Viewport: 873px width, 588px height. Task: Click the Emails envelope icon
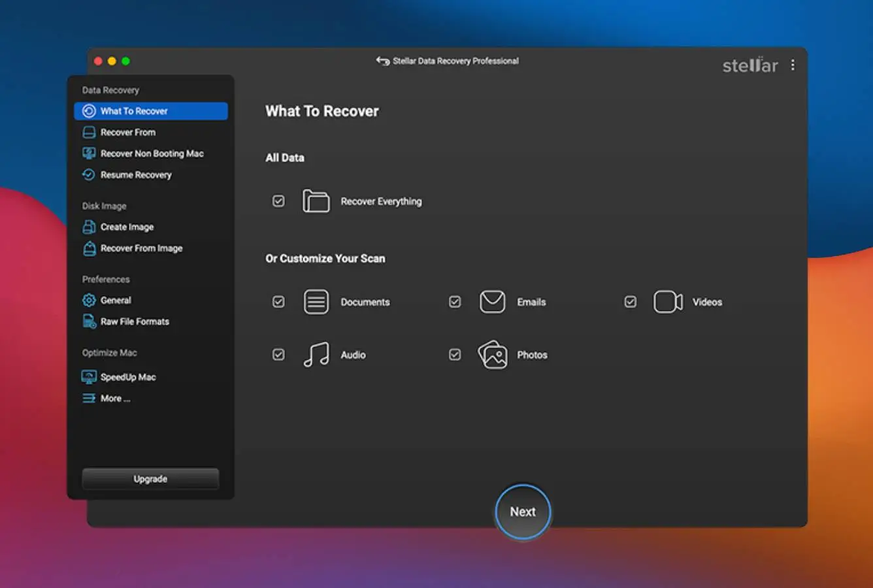point(492,302)
